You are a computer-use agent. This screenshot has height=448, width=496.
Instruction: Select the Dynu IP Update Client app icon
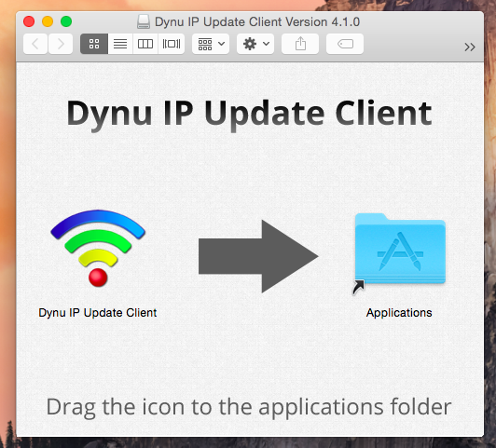pos(98,249)
